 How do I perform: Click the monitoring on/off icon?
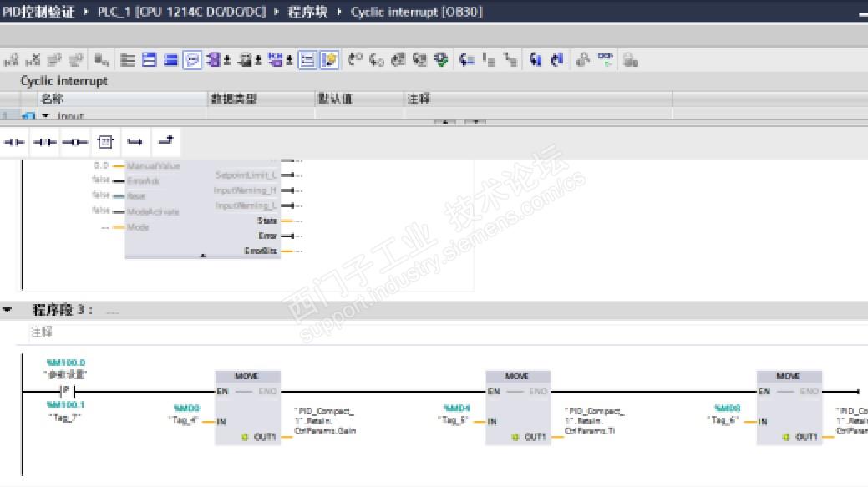click(x=605, y=60)
